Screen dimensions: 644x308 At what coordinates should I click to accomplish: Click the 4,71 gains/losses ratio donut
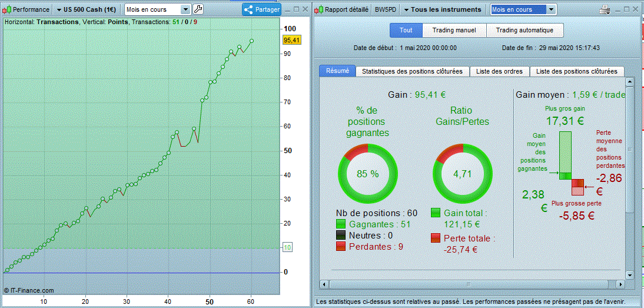click(x=463, y=173)
